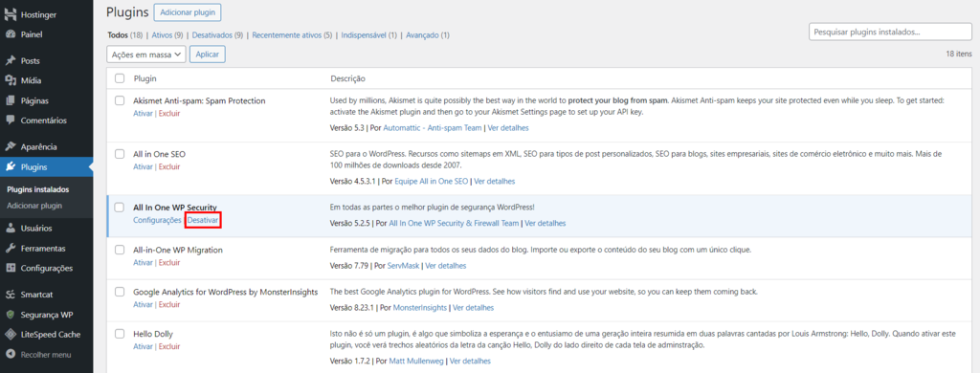Click the Ferramentas wrench icon
The height and width of the screenshot is (373, 980).
click(x=10, y=248)
